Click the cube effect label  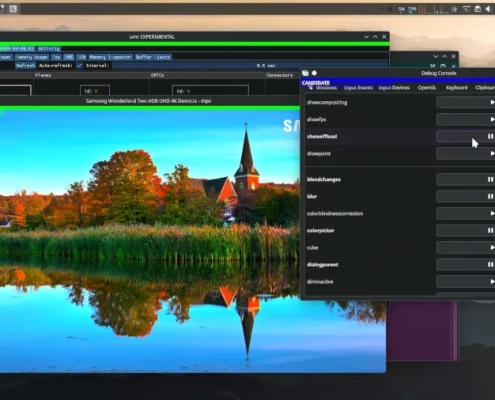coord(312,247)
